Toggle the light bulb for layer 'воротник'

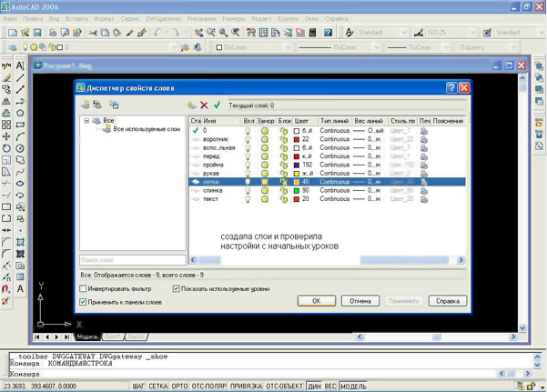[x=248, y=139]
